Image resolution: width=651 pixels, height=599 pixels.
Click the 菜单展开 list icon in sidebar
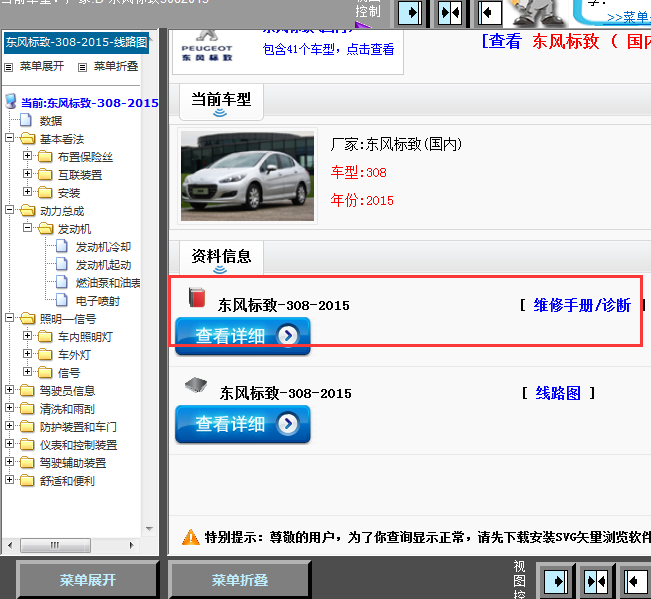tap(9, 67)
